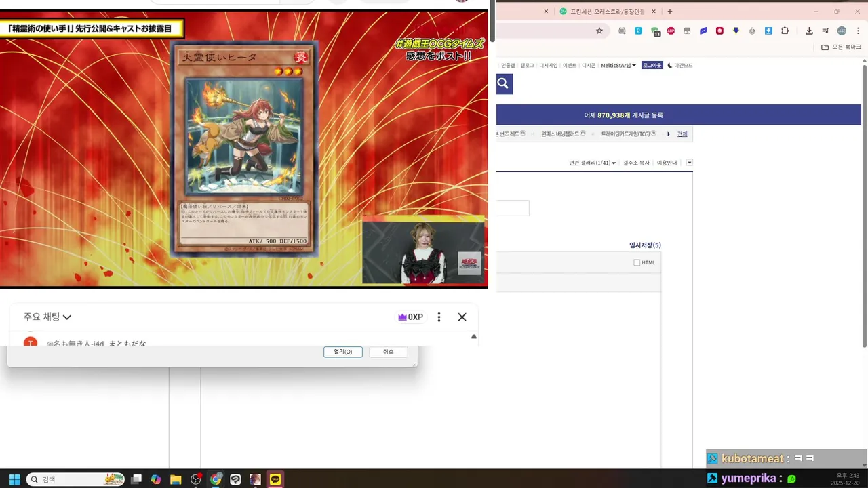Screen dimensions: 868x488
Task: Open Copilot from the taskbar
Action: (x=156, y=479)
